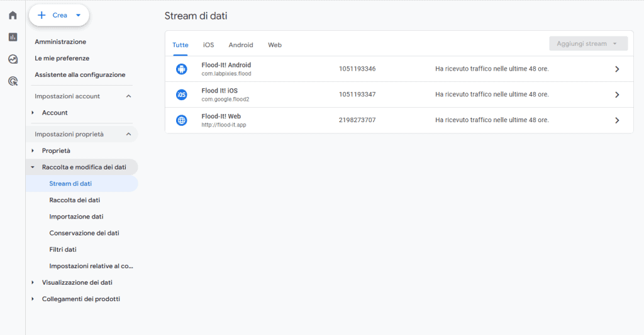Open Raccolta dei dati
This screenshot has height=335, width=644.
[74, 200]
